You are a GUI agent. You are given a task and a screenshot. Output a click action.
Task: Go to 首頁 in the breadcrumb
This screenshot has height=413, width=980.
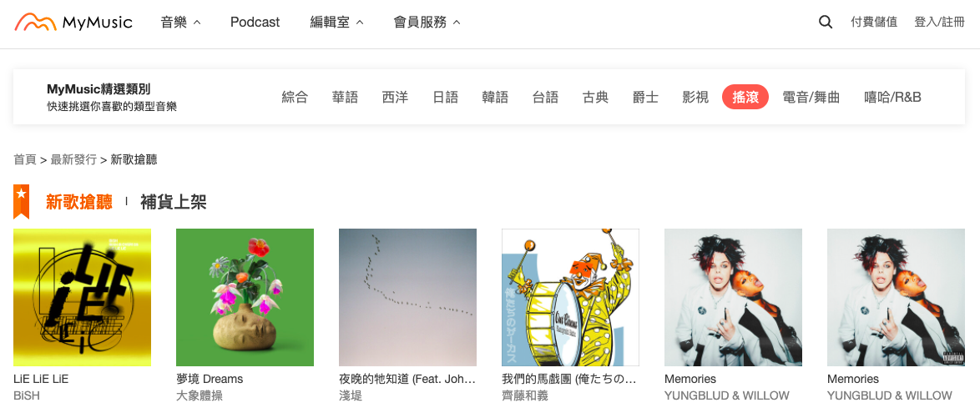click(x=25, y=160)
